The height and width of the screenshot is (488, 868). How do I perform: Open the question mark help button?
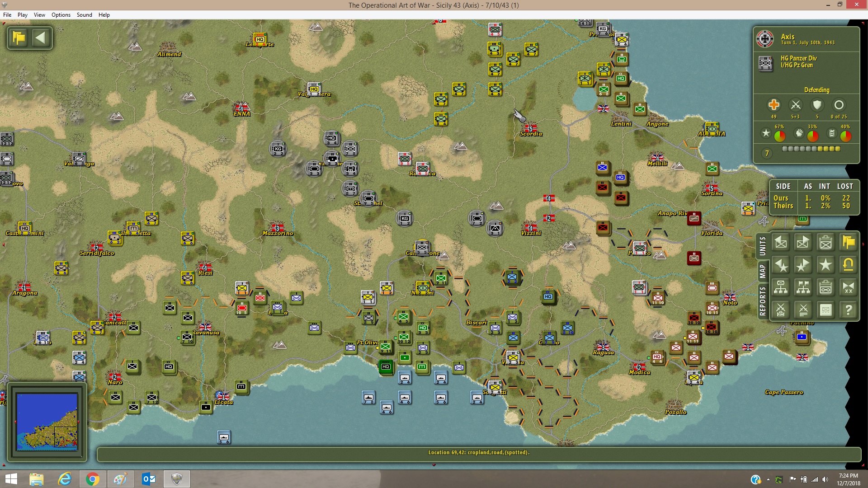click(x=848, y=310)
